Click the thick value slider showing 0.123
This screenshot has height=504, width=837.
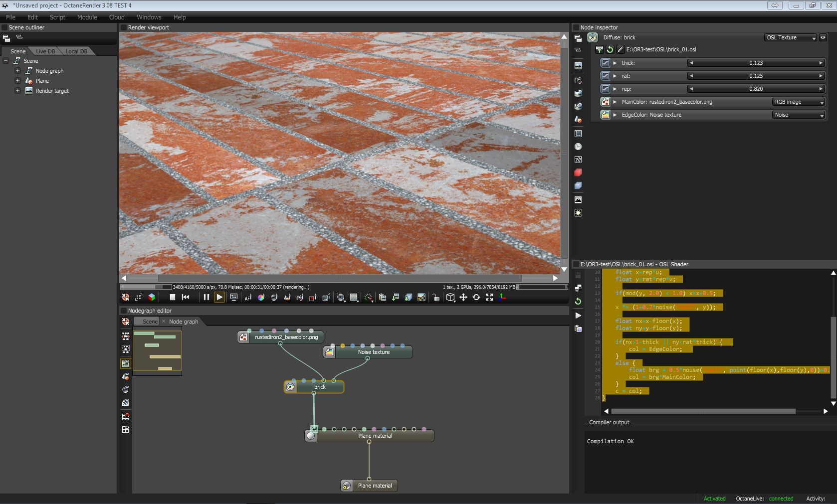(x=756, y=63)
